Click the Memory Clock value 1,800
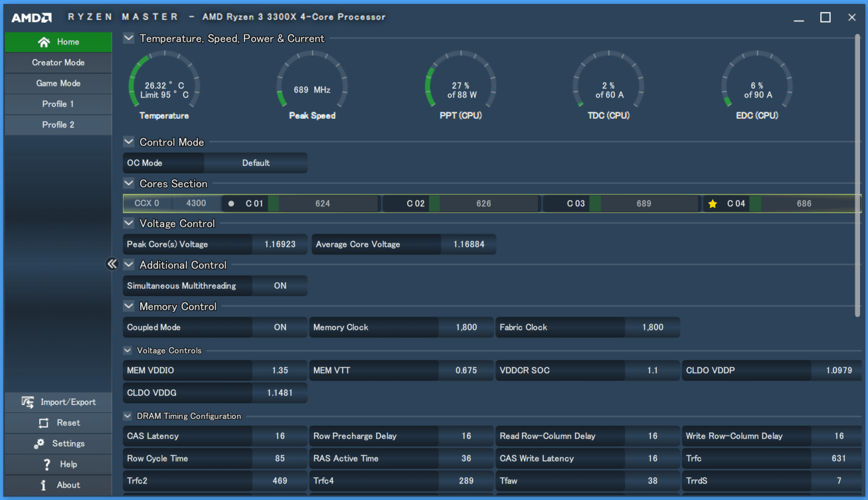The image size is (868, 500). (466, 327)
